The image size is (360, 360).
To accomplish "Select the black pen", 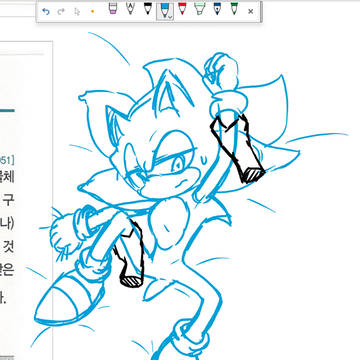I will (x=148, y=9).
